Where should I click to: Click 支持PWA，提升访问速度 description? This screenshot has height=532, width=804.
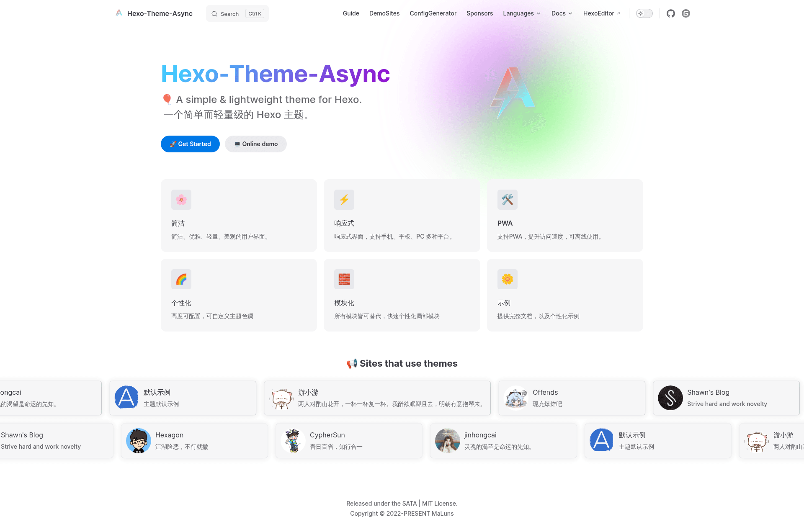(551, 237)
